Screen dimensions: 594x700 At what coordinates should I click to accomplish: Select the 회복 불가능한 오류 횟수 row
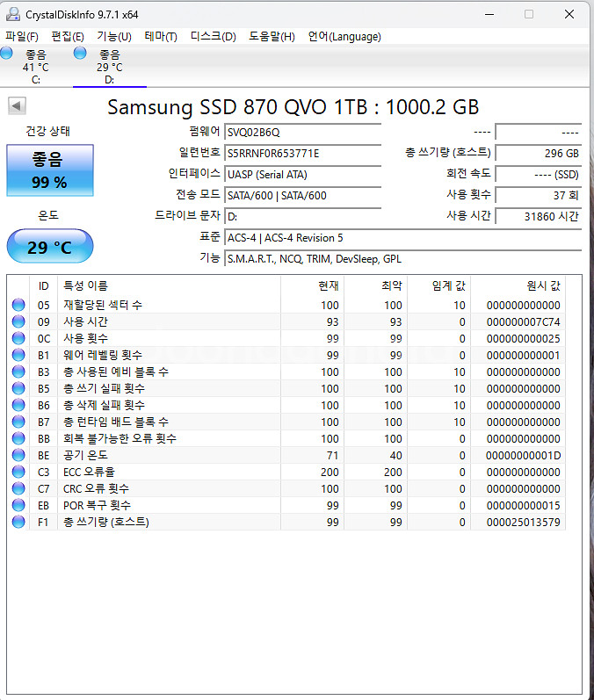tap(286, 438)
